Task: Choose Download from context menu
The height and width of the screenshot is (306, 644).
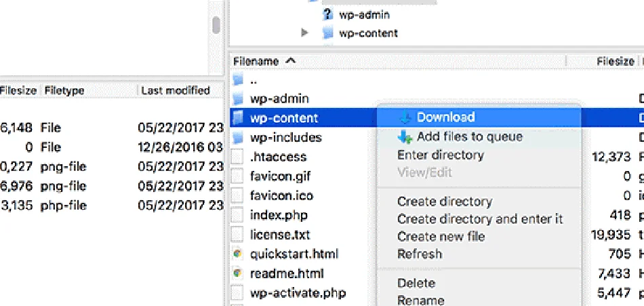Action: [x=445, y=117]
